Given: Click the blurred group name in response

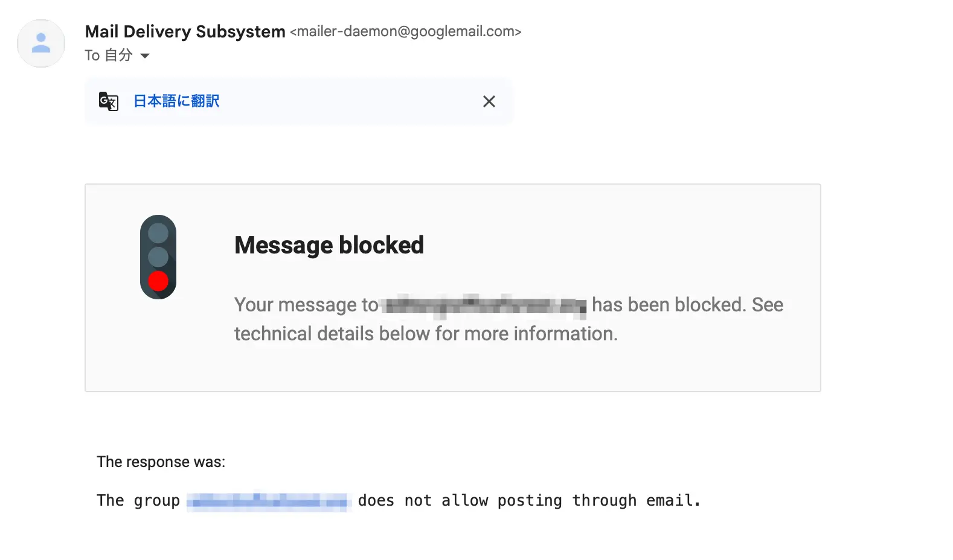Looking at the screenshot, I should pyautogui.click(x=269, y=501).
